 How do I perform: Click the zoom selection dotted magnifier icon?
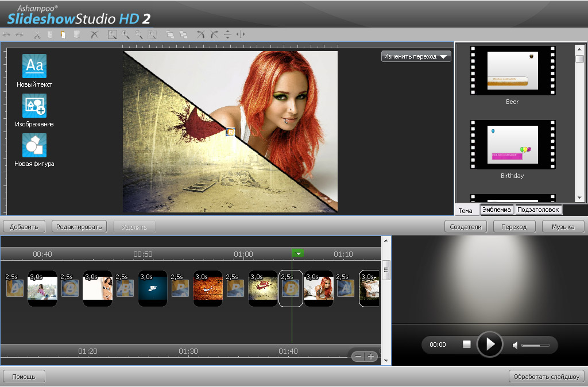(152, 34)
